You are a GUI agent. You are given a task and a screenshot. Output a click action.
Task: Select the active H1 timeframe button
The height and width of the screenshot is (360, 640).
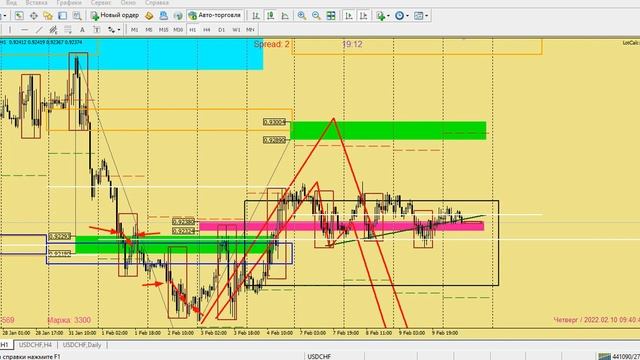[193, 30]
